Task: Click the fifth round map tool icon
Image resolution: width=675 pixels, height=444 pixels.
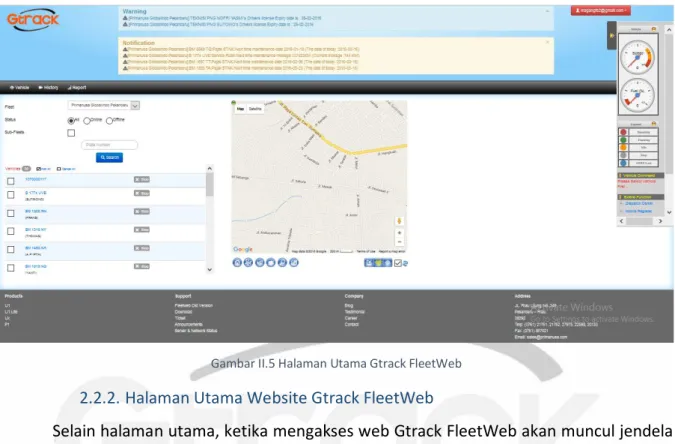Action: (282, 263)
